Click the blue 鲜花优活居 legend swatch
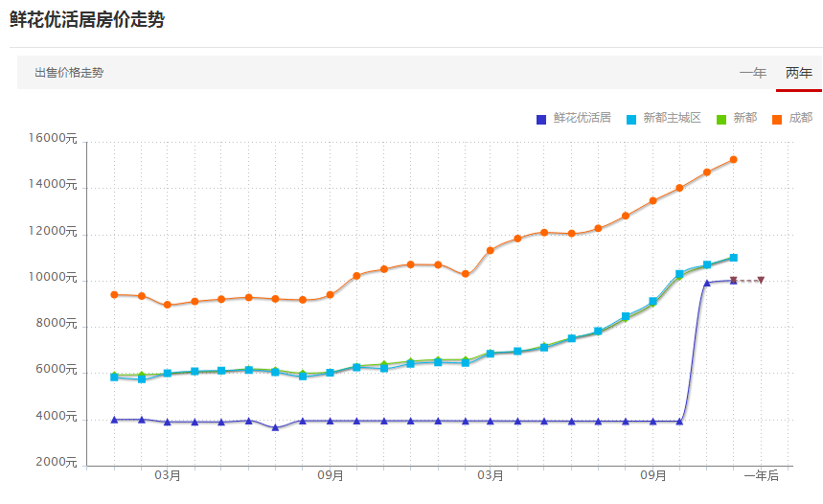The image size is (823, 504). (x=541, y=120)
